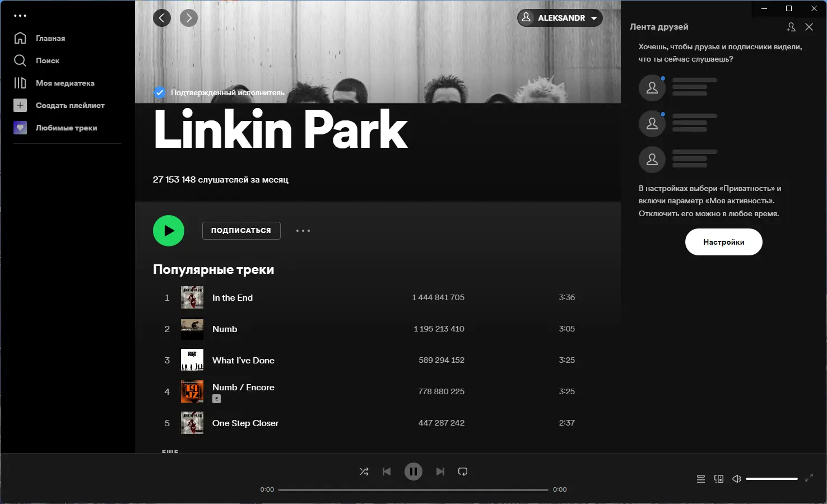
Task: Click the explicit E badge on Numb / Encore
Action: 217,399
